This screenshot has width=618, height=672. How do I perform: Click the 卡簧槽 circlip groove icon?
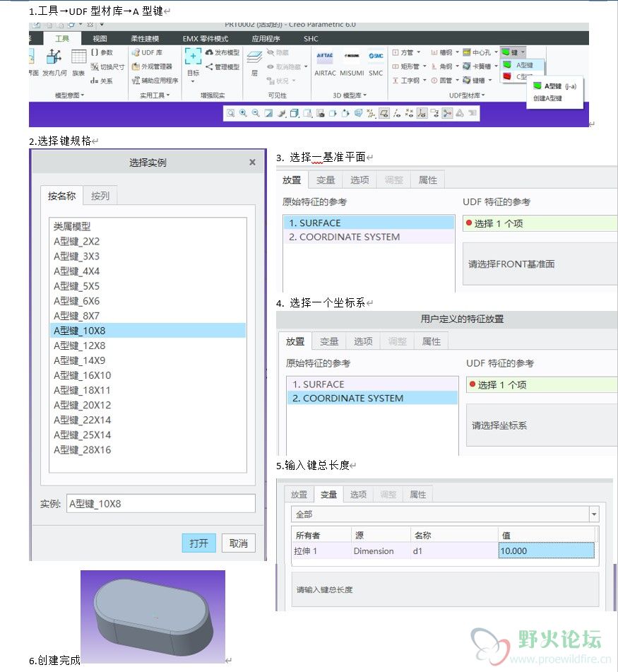click(467, 66)
